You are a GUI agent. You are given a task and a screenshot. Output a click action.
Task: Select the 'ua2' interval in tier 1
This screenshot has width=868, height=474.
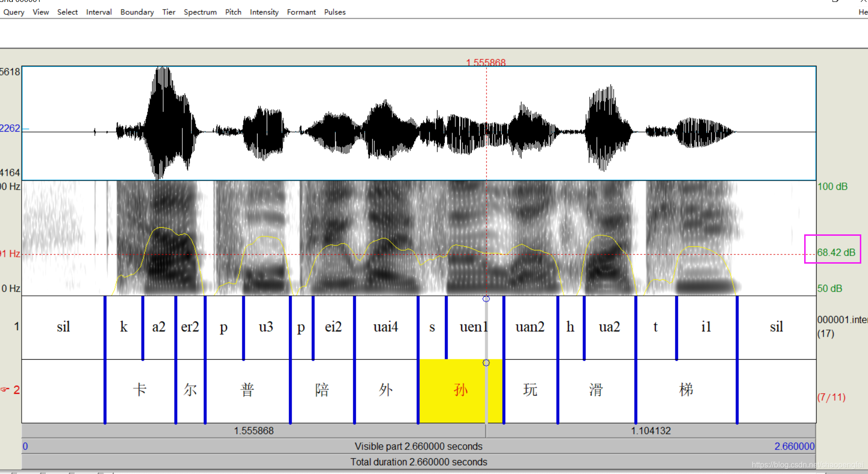(609, 327)
